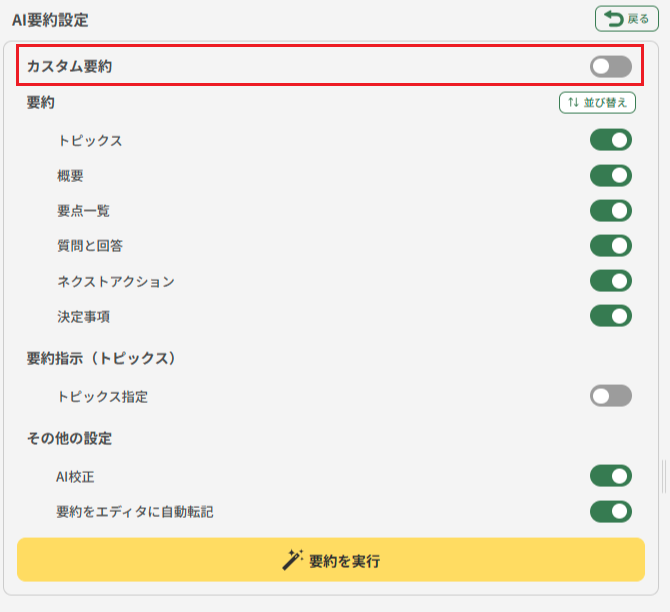The width and height of the screenshot is (670, 612).
Task: Turn off the トピックス toggle
Action: 610,140
